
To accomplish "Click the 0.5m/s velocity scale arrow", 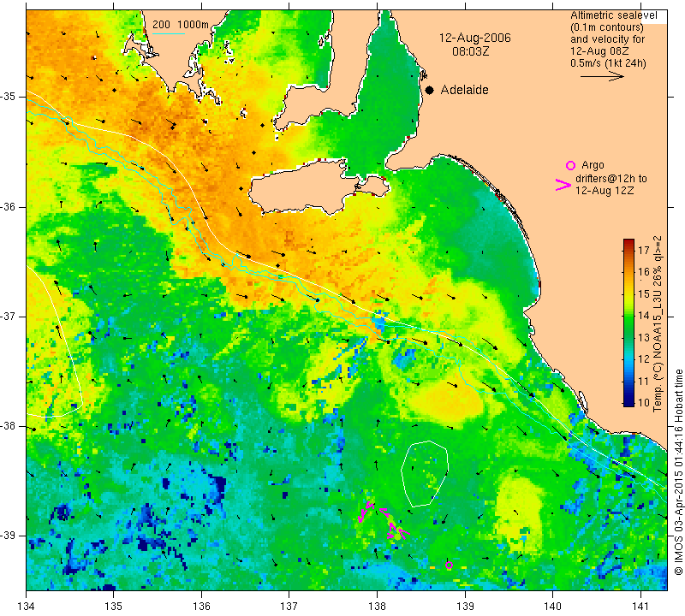I will pyautogui.click(x=602, y=76).
